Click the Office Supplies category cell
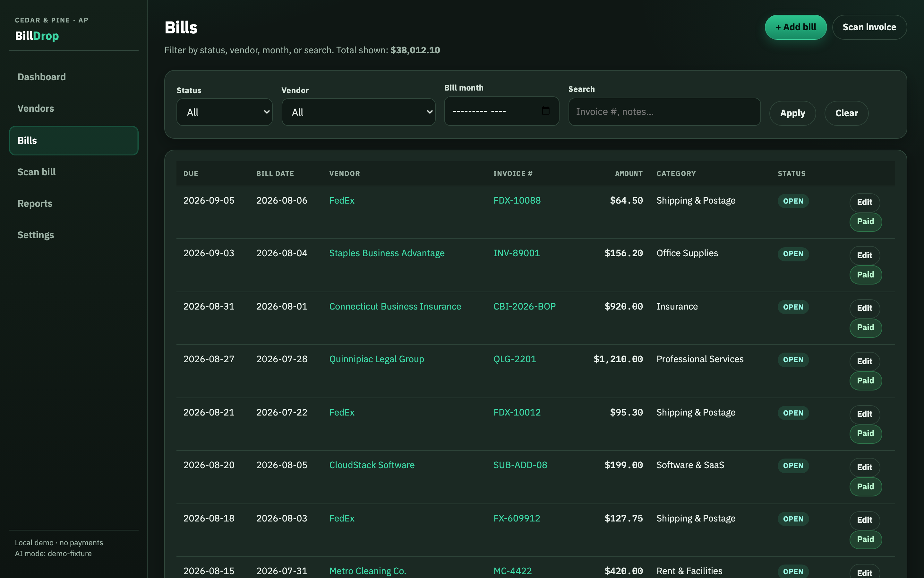The width and height of the screenshot is (924, 578). click(687, 253)
